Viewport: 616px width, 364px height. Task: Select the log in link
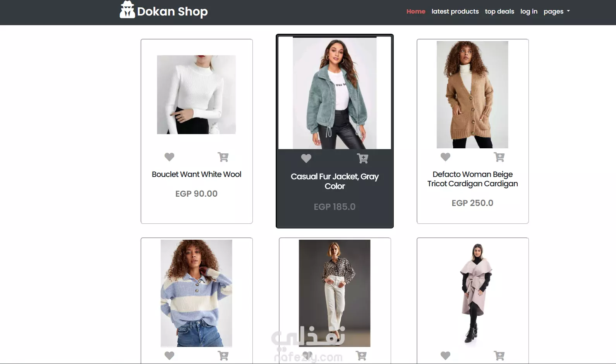coord(529,12)
